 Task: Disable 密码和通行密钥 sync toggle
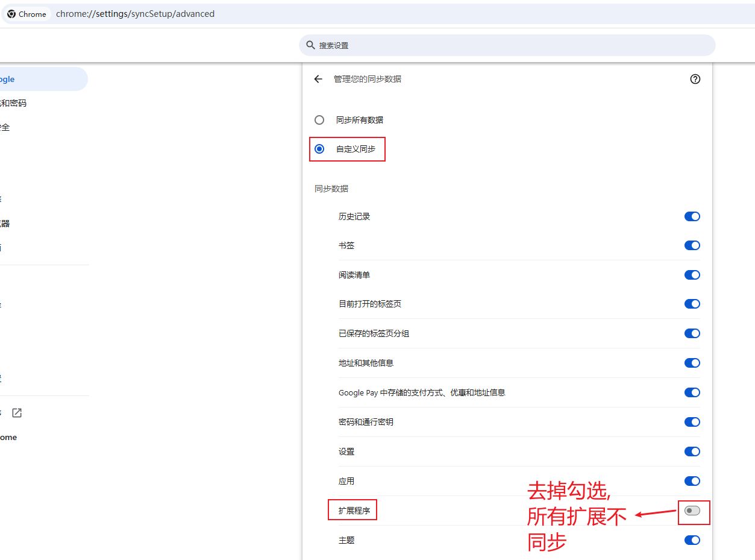point(692,422)
